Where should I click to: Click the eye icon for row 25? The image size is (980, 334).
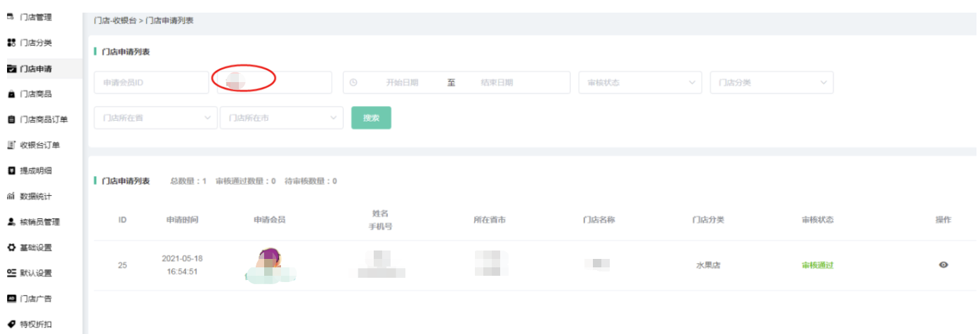(x=943, y=265)
